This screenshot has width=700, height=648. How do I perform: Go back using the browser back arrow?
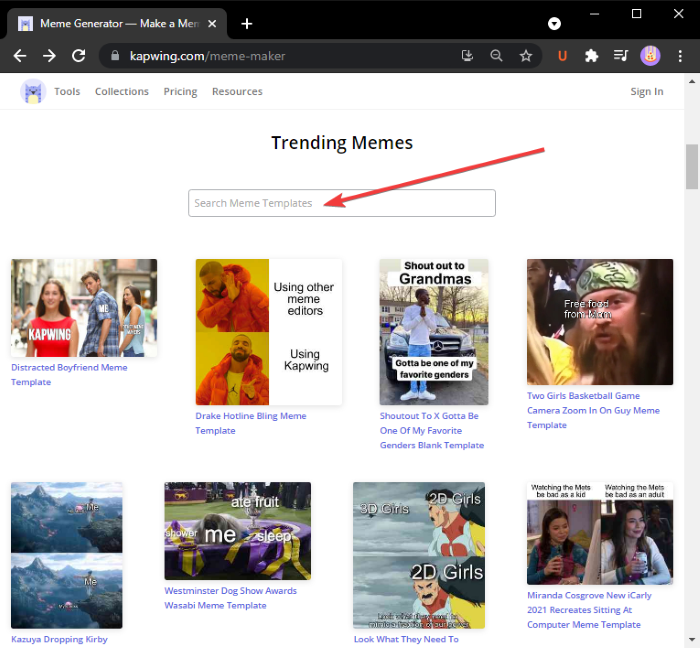pyautogui.click(x=21, y=56)
